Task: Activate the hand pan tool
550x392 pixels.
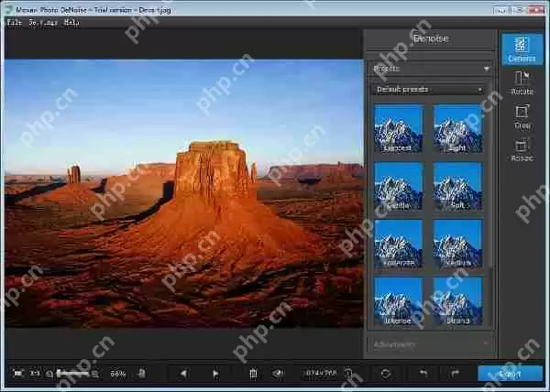Action: (x=142, y=374)
